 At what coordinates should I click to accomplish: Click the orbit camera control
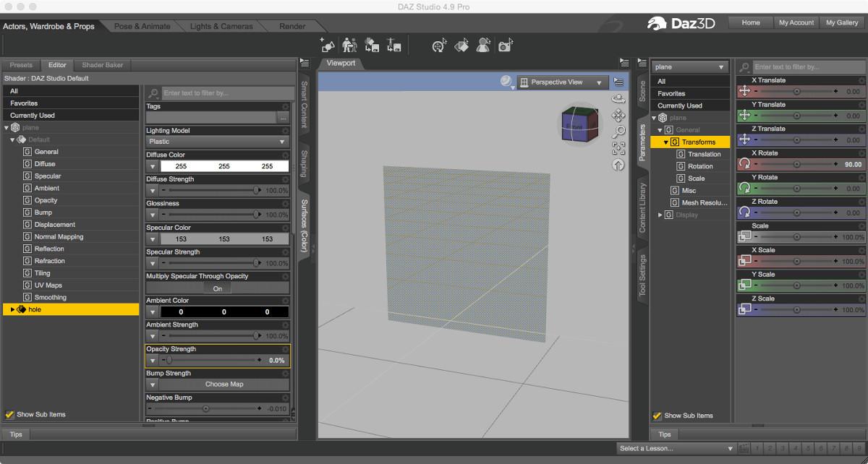618,98
